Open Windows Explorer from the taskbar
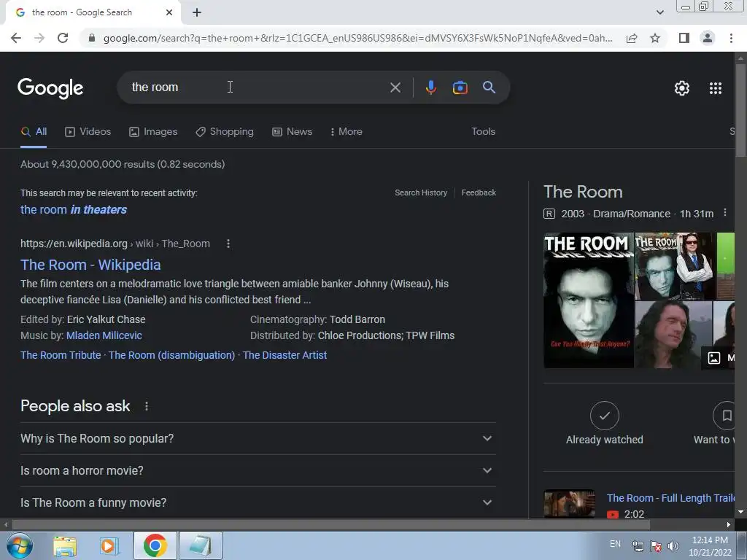The image size is (747, 560). point(65,546)
